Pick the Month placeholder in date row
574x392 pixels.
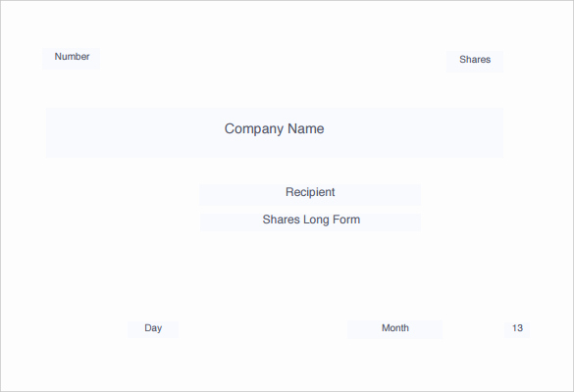(x=395, y=328)
